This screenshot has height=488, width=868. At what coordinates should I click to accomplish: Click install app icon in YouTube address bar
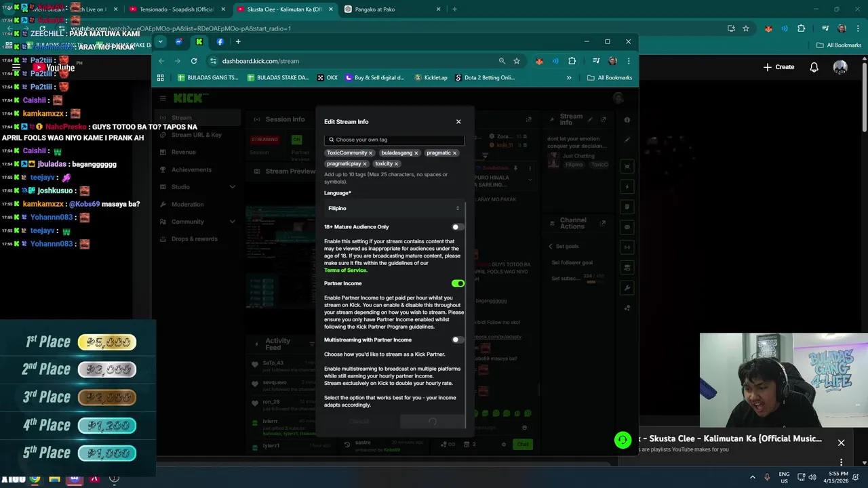tap(731, 28)
